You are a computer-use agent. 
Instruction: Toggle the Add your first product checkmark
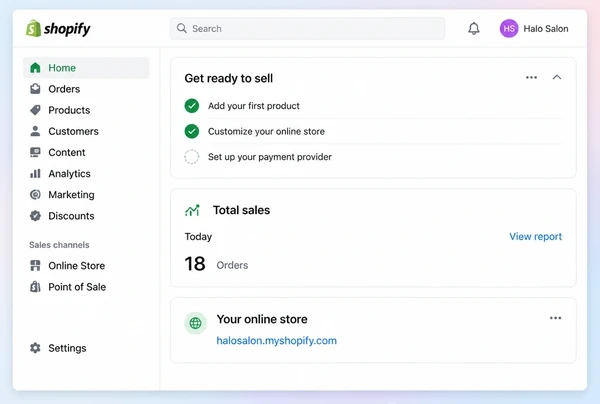point(192,106)
